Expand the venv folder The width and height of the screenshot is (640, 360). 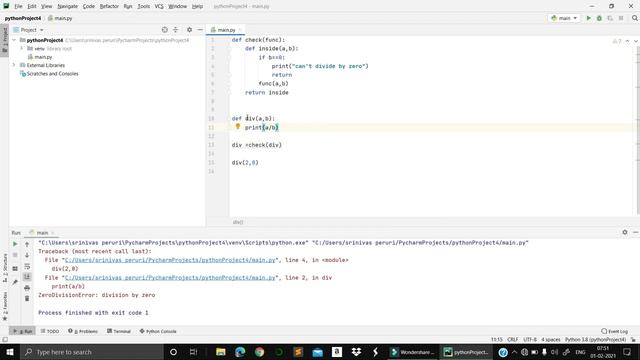pos(22,48)
